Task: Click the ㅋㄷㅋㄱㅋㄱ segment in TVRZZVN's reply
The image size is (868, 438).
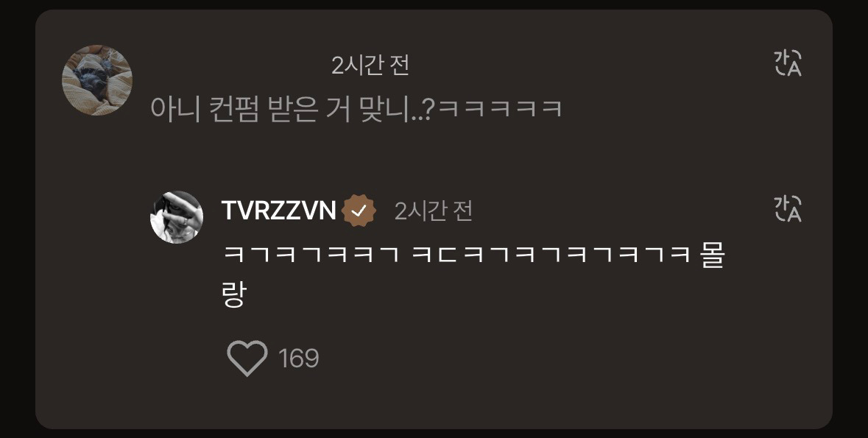Action: coord(487,255)
